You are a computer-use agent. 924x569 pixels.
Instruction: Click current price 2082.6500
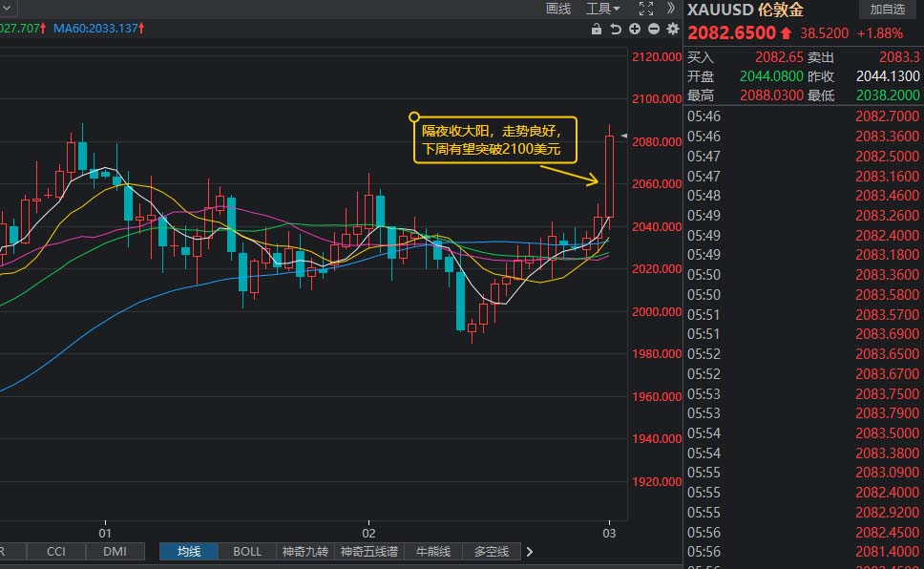pyautogui.click(x=731, y=33)
